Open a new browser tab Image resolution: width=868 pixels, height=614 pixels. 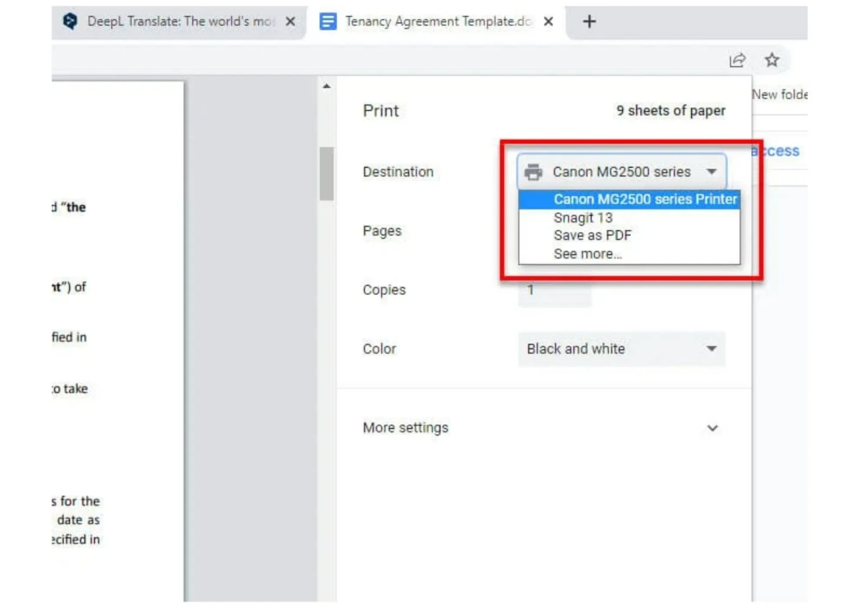pyautogui.click(x=589, y=21)
